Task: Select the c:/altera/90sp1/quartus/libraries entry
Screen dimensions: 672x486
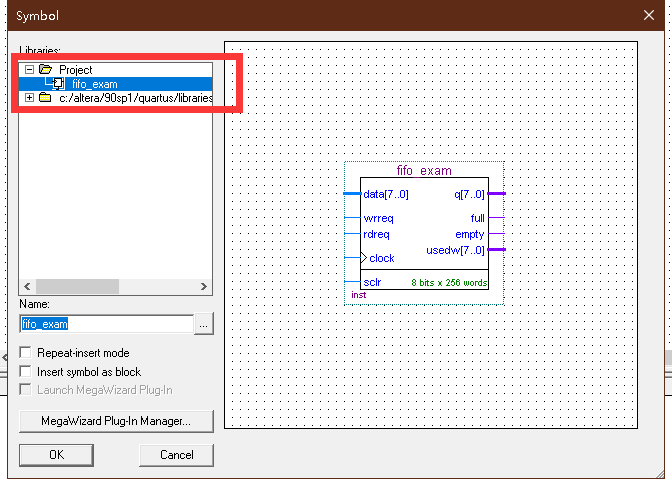Action: pos(135,98)
